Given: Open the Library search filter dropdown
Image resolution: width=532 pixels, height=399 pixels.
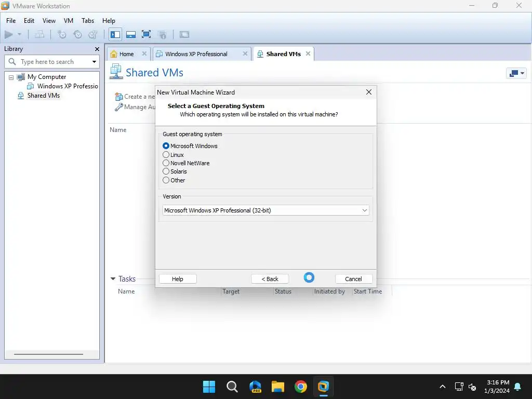Looking at the screenshot, I should [94, 62].
